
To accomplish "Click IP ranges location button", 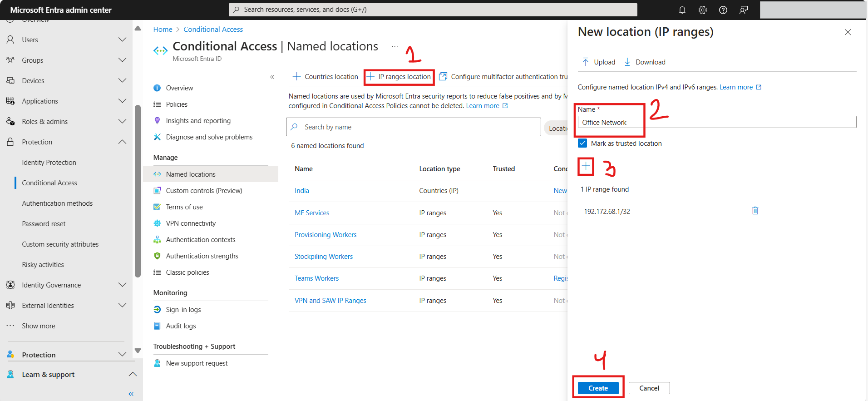I will click(399, 77).
